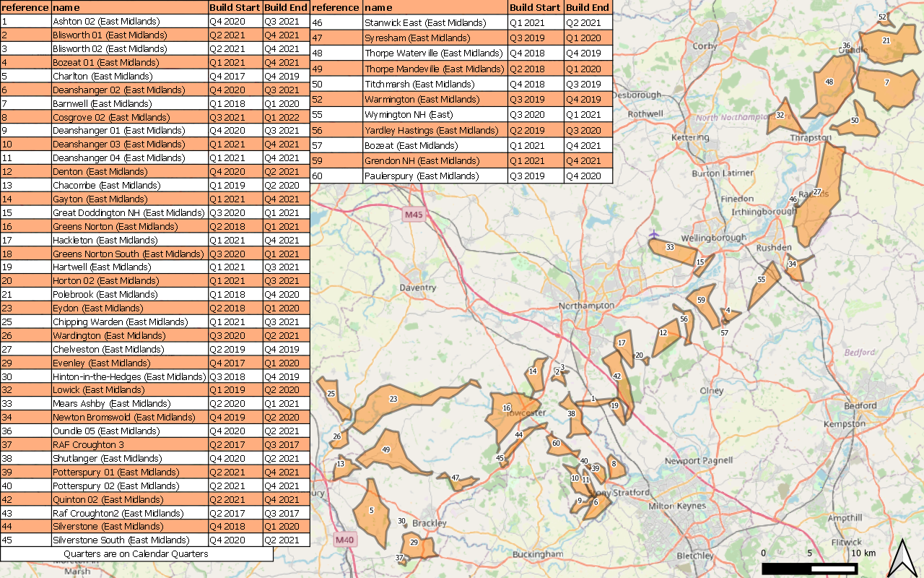
Task: Click 'Great Doddington NH (East Midlands)' cell
Action: tap(129, 213)
